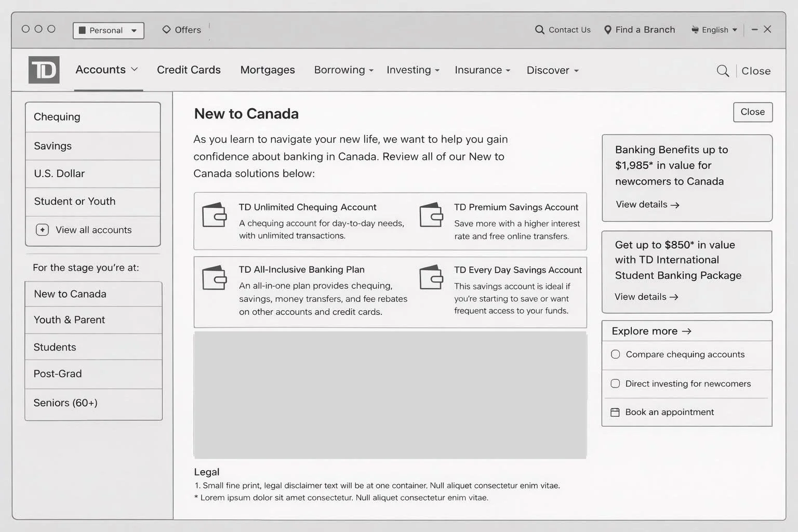This screenshot has height=532, width=798.
Task: Click arrow beside Student Banking View details
Action: 674,297
